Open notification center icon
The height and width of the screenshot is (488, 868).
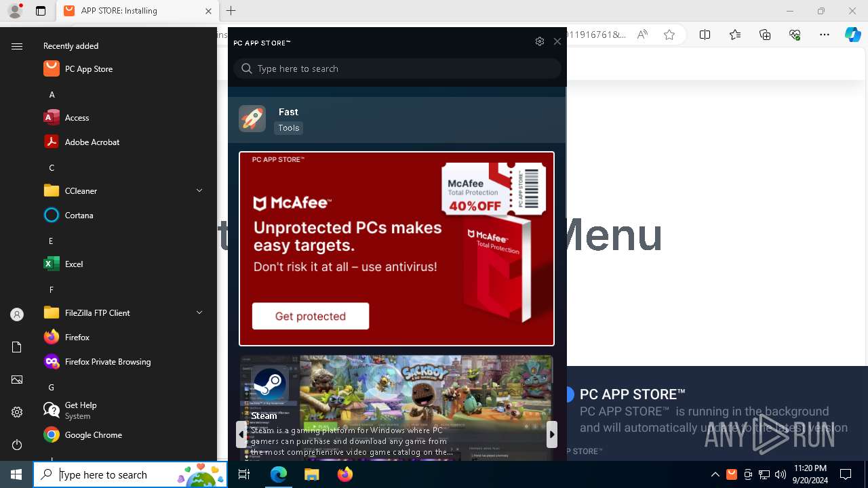coord(846,474)
